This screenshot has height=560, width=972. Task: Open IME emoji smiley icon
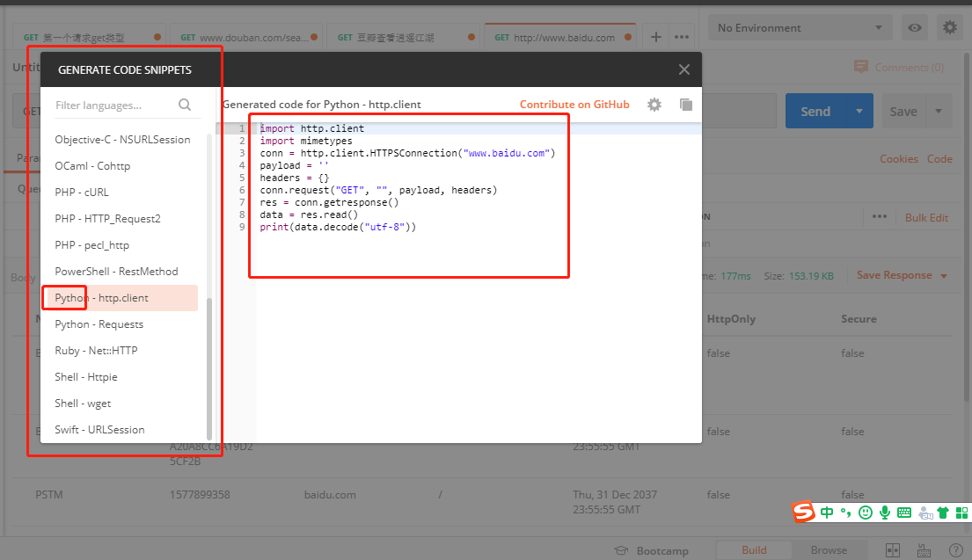(866, 513)
